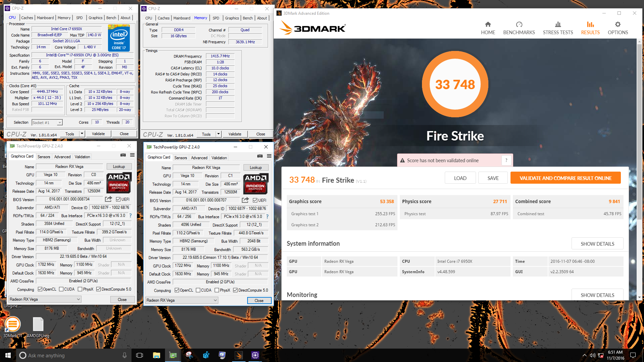Switch to SPD tab in right CPU-Z
644x362 pixels.
[216, 18]
